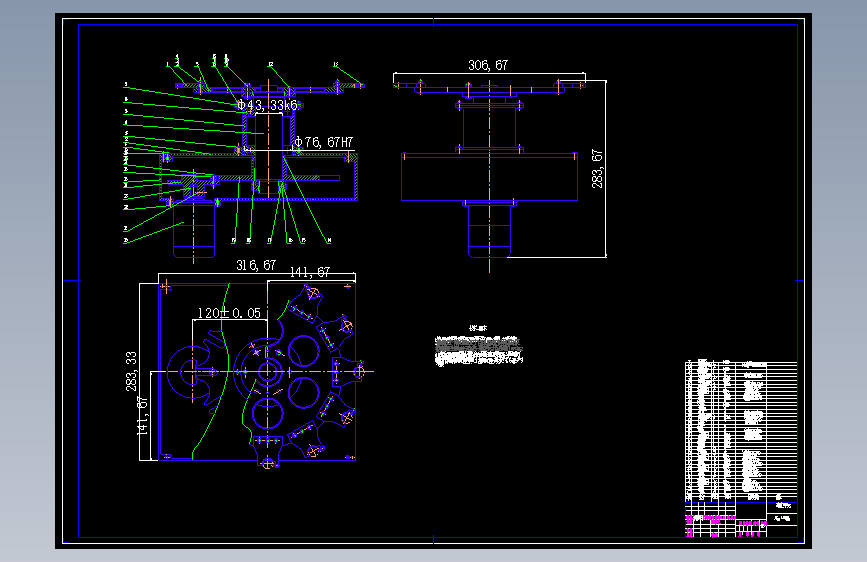Screen dimensions: 867x562
Task: Select the 283,67 vertical dimension text
Action: click(x=597, y=169)
